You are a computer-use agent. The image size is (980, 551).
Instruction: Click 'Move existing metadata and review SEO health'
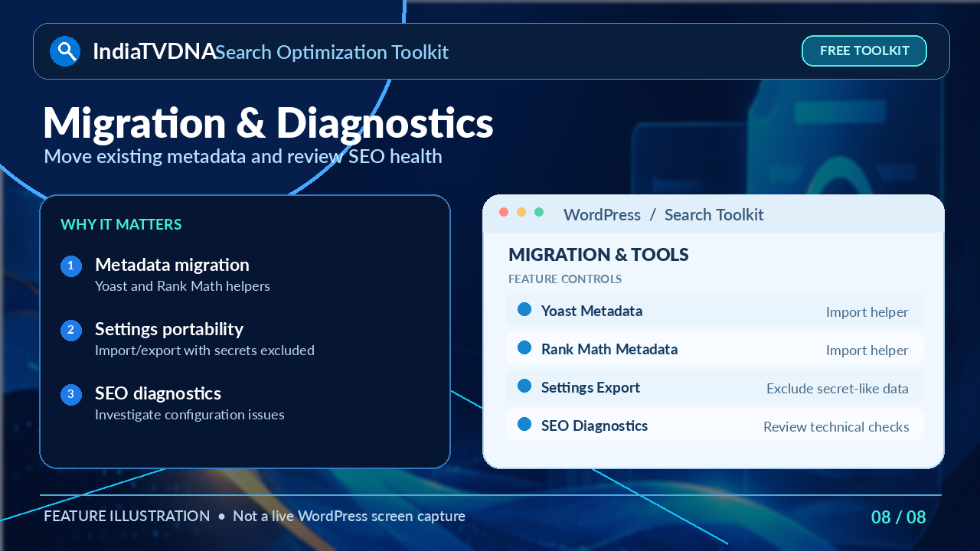(243, 156)
